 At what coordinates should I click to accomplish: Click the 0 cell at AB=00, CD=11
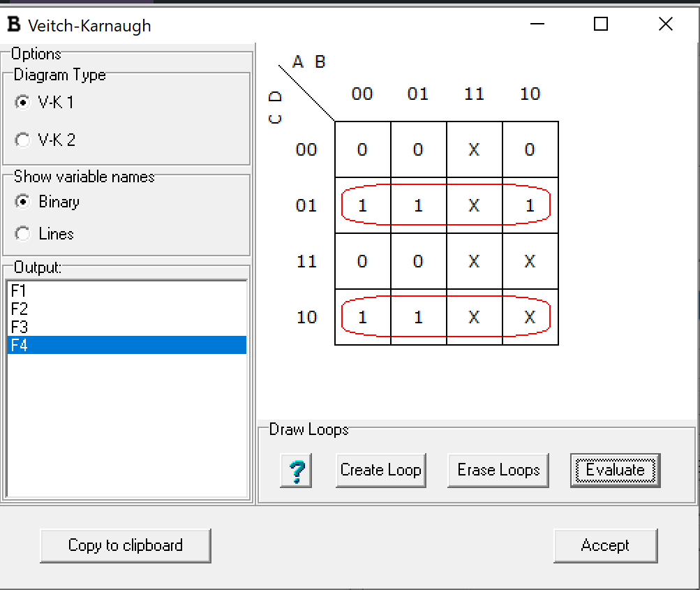coord(362,261)
